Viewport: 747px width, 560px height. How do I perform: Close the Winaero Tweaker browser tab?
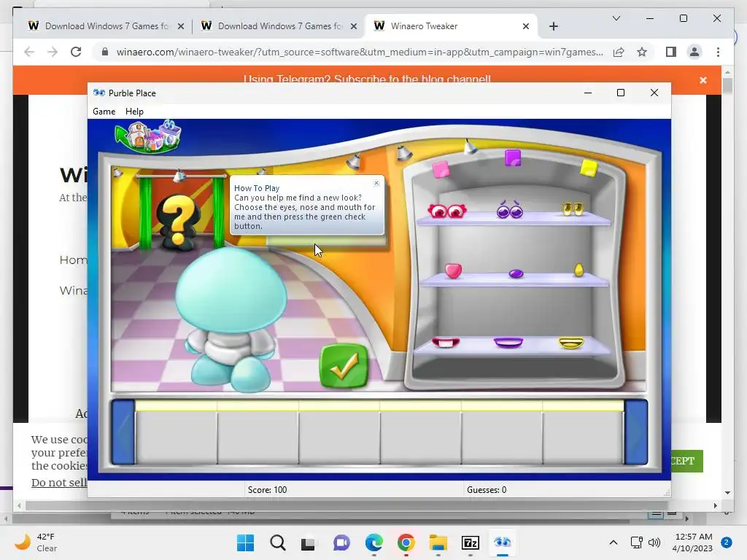coord(525,26)
